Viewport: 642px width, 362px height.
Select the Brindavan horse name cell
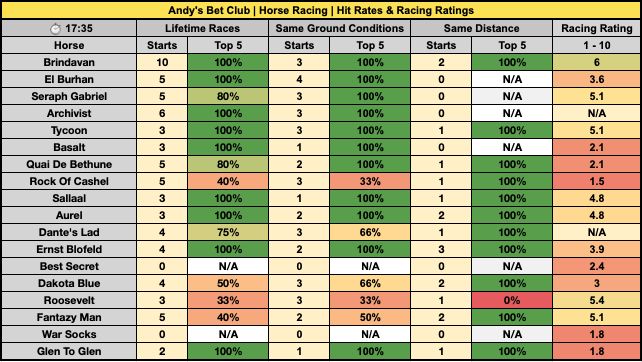tap(69, 62)
